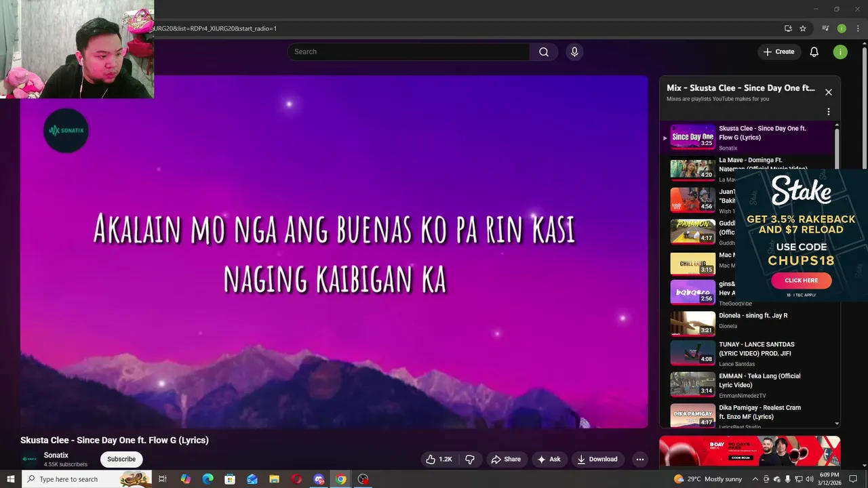Open more actions ellipsis below video
This screenshot has width=868, height=488.
[639, 460]
